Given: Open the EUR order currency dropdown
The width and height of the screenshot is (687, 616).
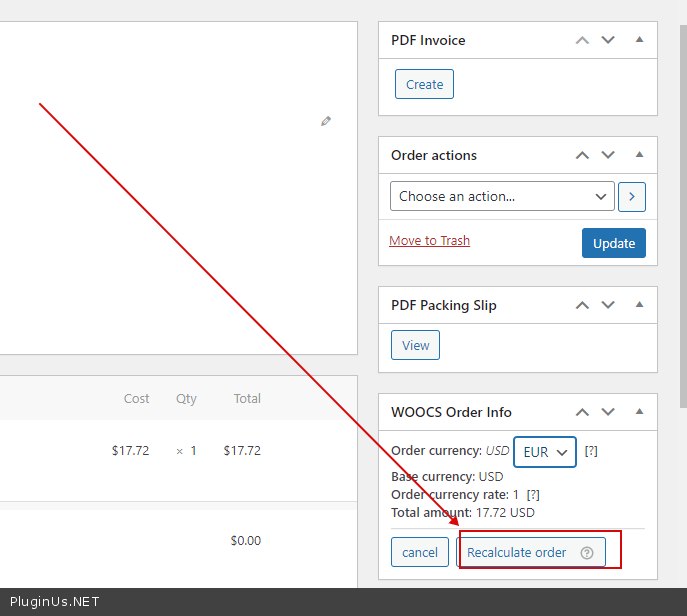Looking at the screenshot, I should point(545,452).
